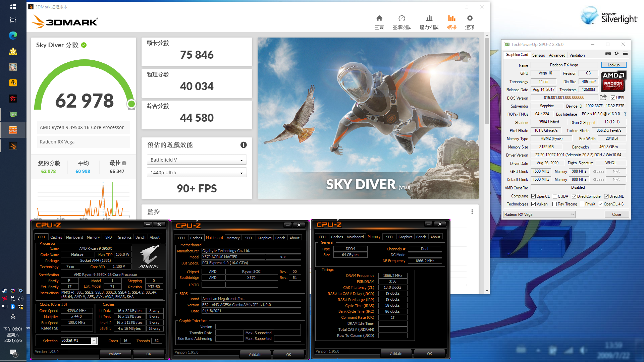Open the 監控 panel three-dot menu
The height and width of the screenshot is (362, 644).
pos(472,212)
